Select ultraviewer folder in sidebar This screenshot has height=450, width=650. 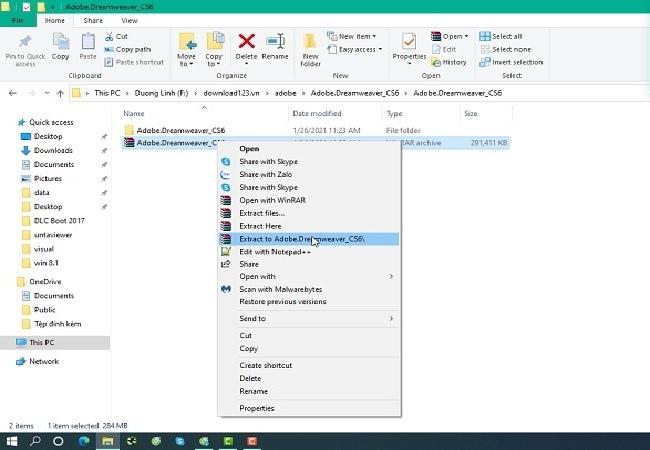point(53,235)
